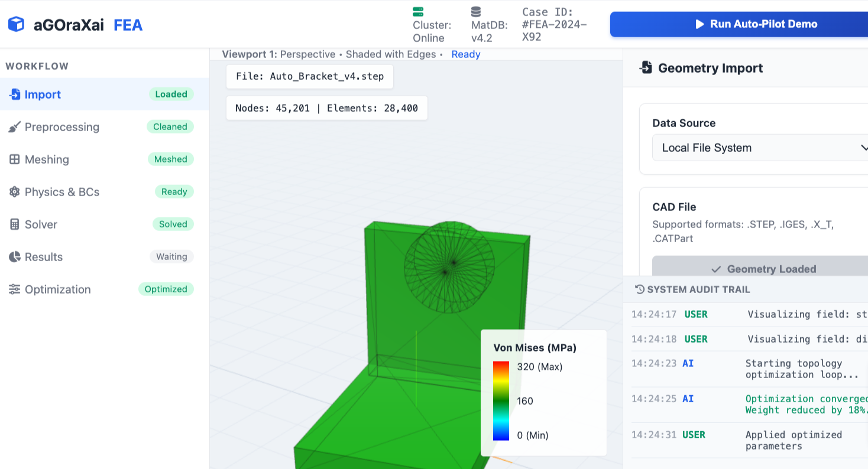Click the 0 (Min) legend value
Viewport: 868px width, 469px height.
533,435
